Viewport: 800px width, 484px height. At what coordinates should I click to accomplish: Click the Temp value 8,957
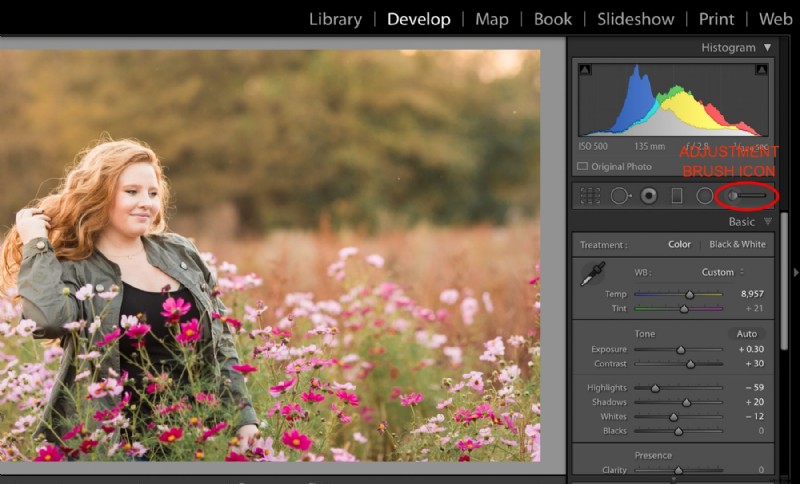(x=752, y=294)
